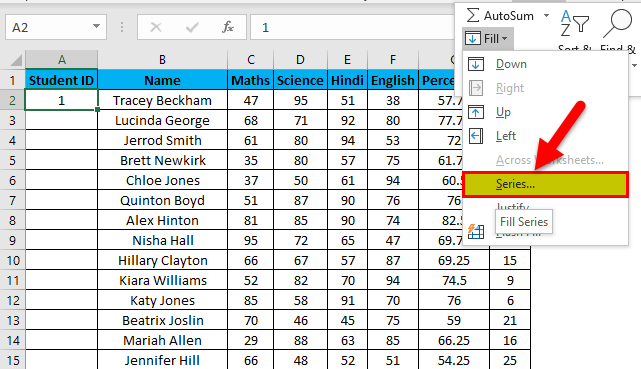The height and width of the screenshot is (369, 641).
Task: Click the percentage cell 54.25
Action: [454, 360]
